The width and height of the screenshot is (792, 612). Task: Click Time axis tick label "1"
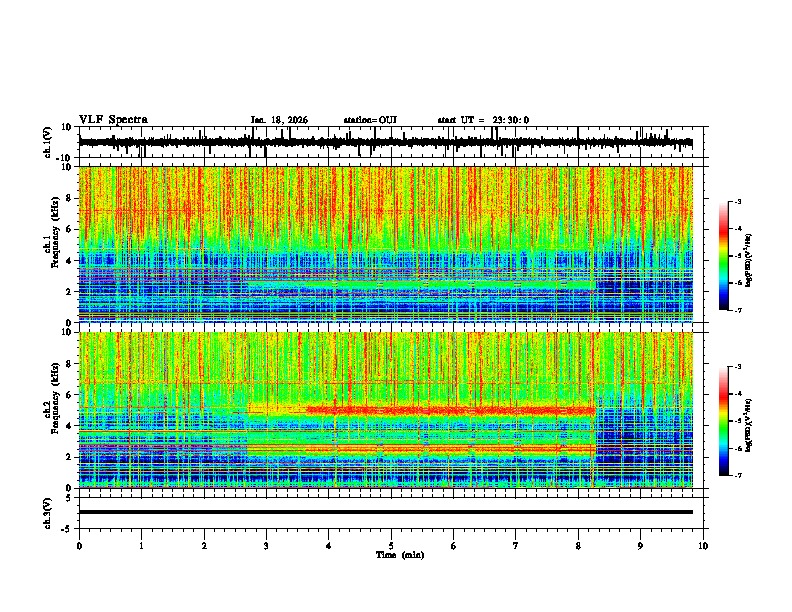141,546
